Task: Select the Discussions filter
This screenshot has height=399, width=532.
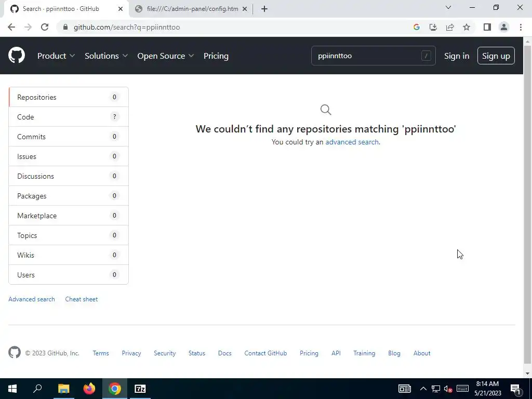Action: (x=69, y=176)
